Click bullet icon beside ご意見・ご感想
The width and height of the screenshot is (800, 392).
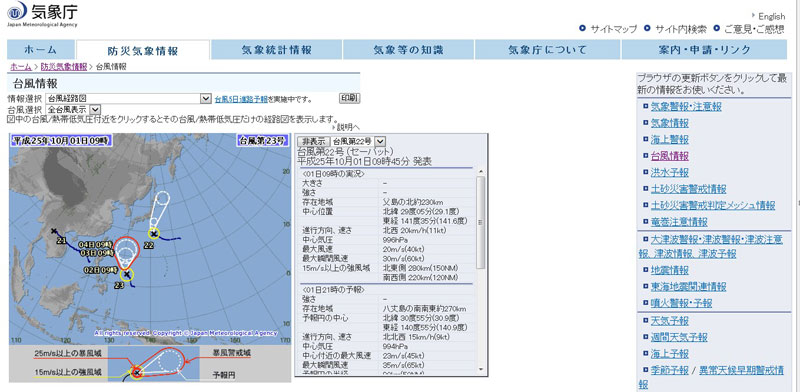coord(716,28)
